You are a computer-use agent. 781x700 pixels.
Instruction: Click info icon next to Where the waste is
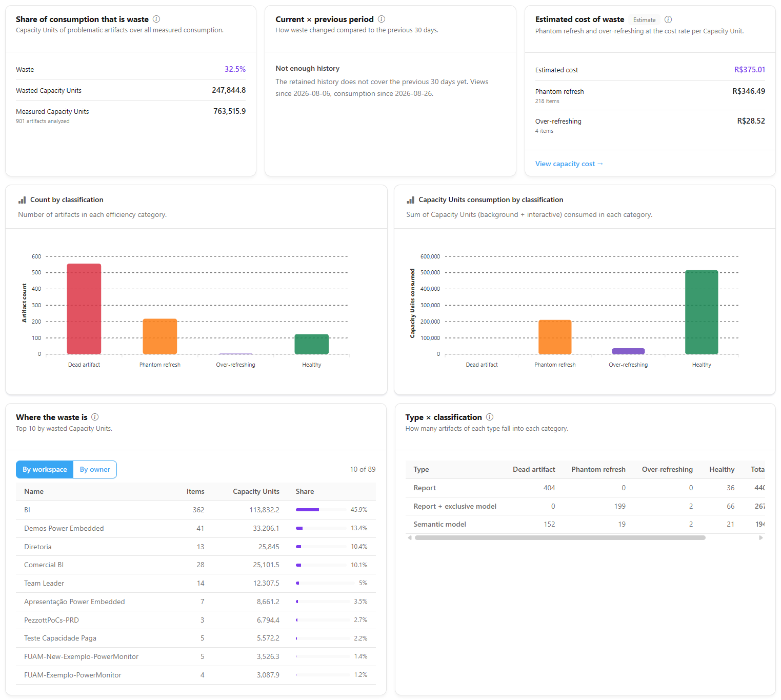pyautogui.click(x=95, y=417)
